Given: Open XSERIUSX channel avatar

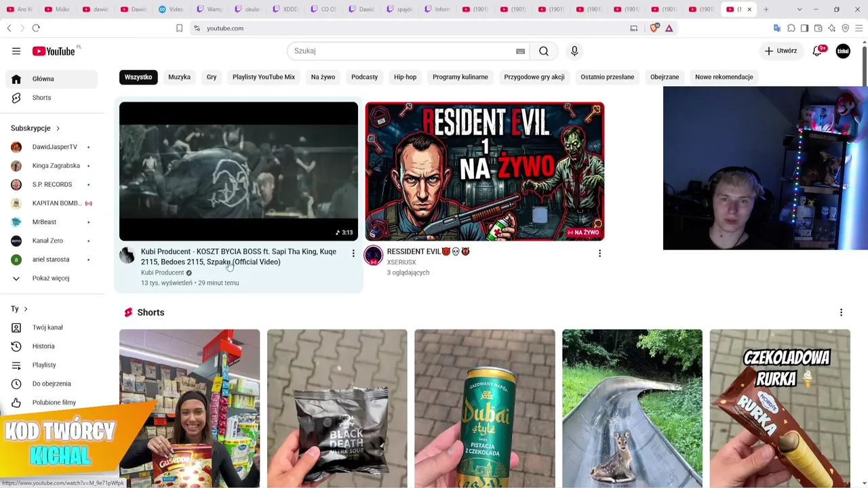Looking at the screenshot, I should tap(374, 256).
